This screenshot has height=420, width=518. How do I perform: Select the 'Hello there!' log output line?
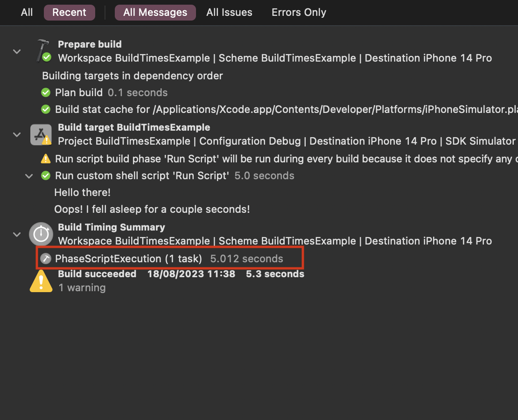[82, 192]
